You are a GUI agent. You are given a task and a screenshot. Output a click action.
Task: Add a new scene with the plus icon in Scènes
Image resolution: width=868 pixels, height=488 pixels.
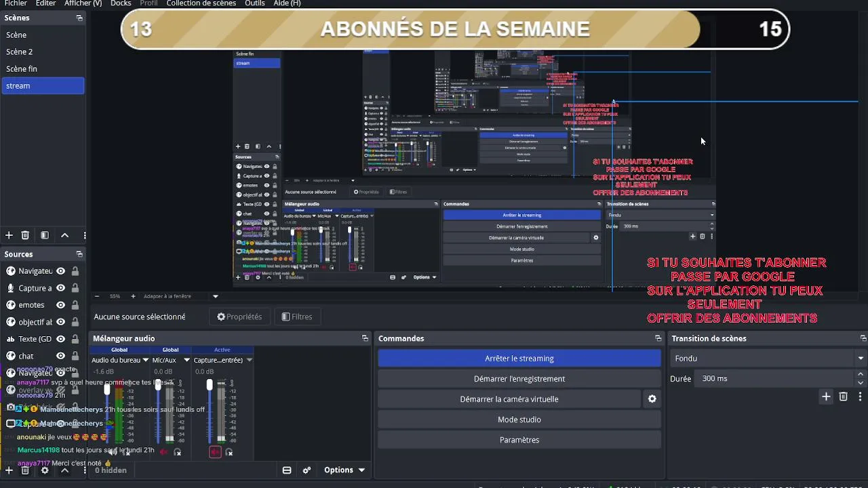(9, 235)
